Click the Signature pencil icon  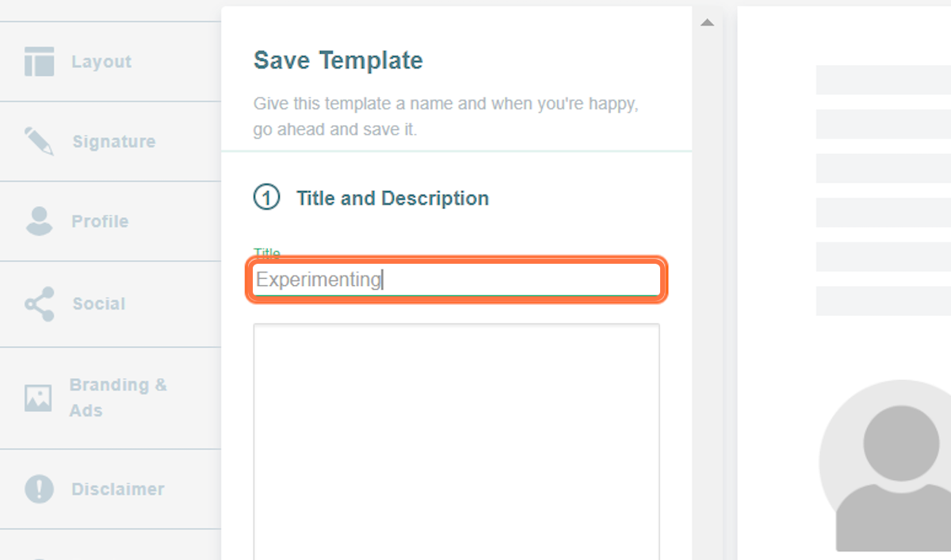coord(39,141)
